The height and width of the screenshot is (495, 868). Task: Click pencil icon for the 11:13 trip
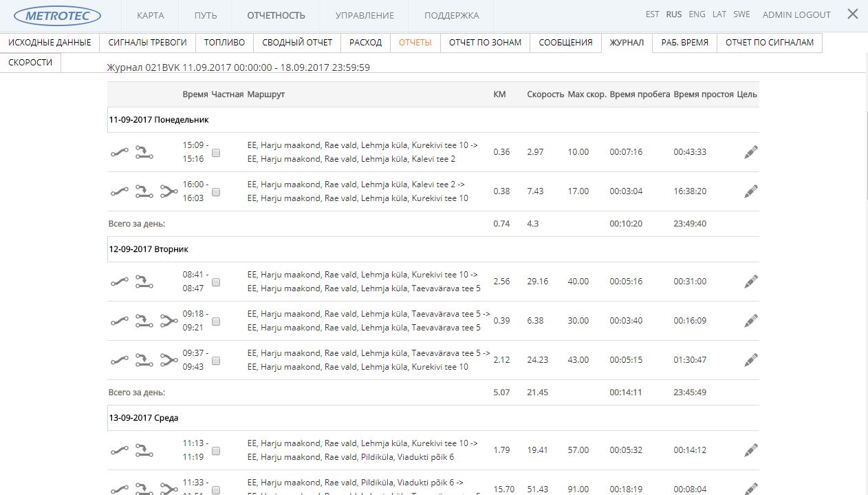750,450
